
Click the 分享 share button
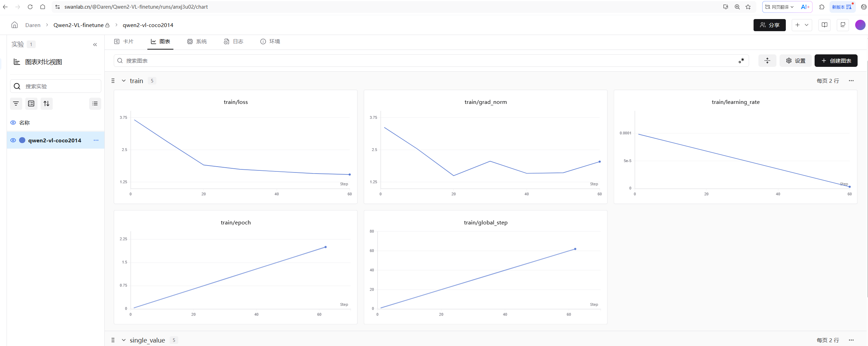[770, 25]
